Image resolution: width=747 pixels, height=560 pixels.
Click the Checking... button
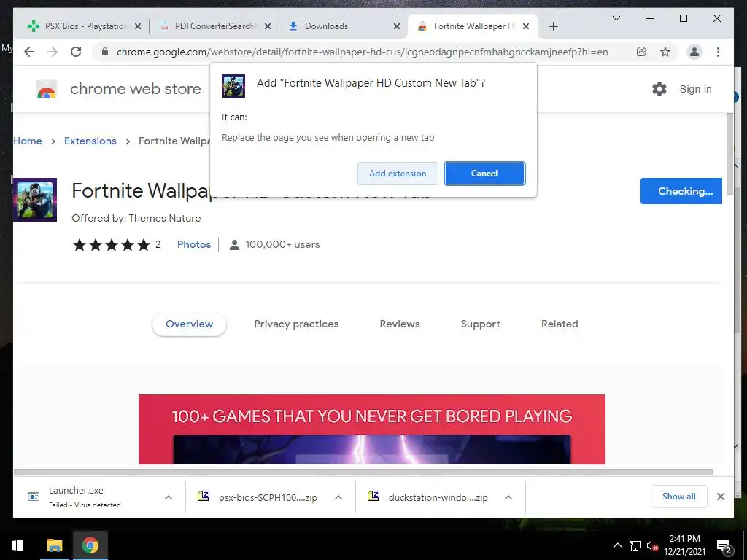click(681, 191)
